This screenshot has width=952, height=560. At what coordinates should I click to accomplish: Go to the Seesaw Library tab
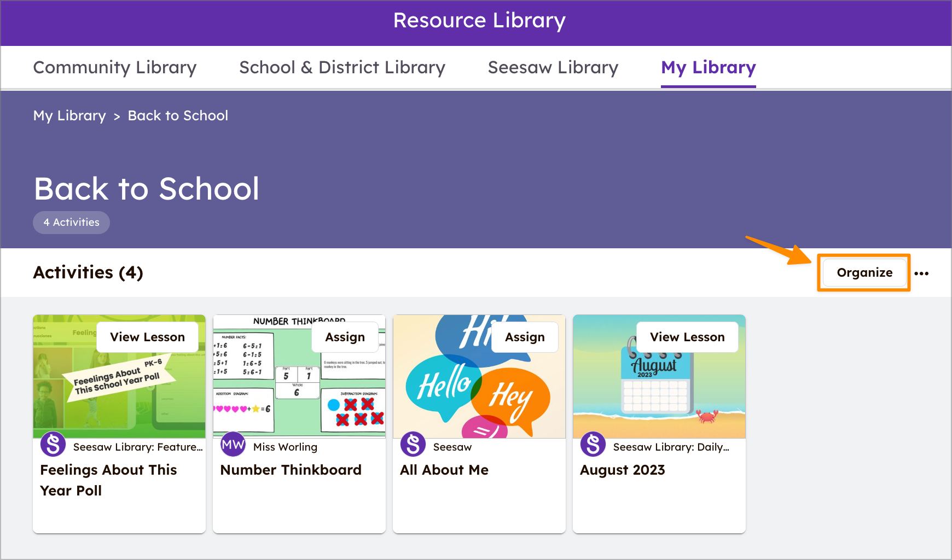pyautogui.click(x=553, y=67)
